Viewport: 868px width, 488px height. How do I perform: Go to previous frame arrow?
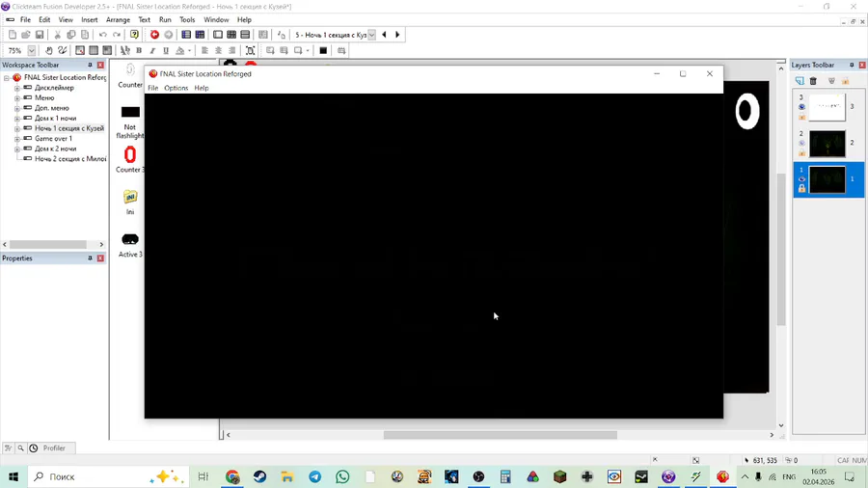coord(384,35)
